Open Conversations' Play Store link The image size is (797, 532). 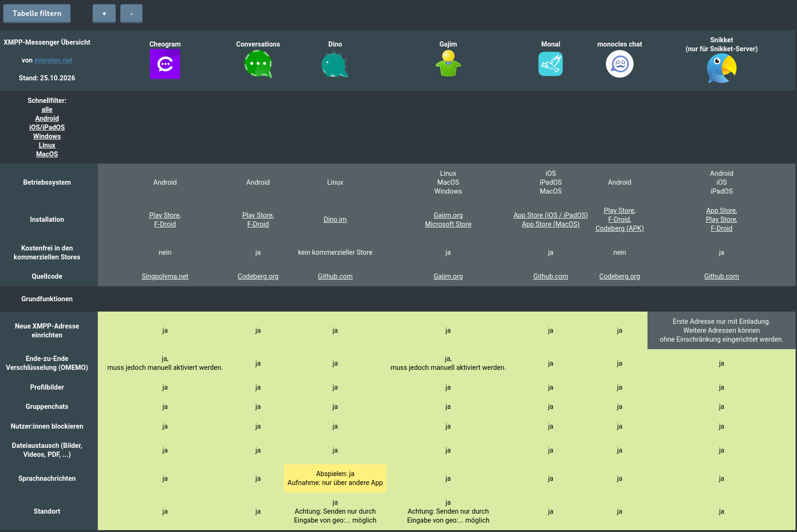258,215
